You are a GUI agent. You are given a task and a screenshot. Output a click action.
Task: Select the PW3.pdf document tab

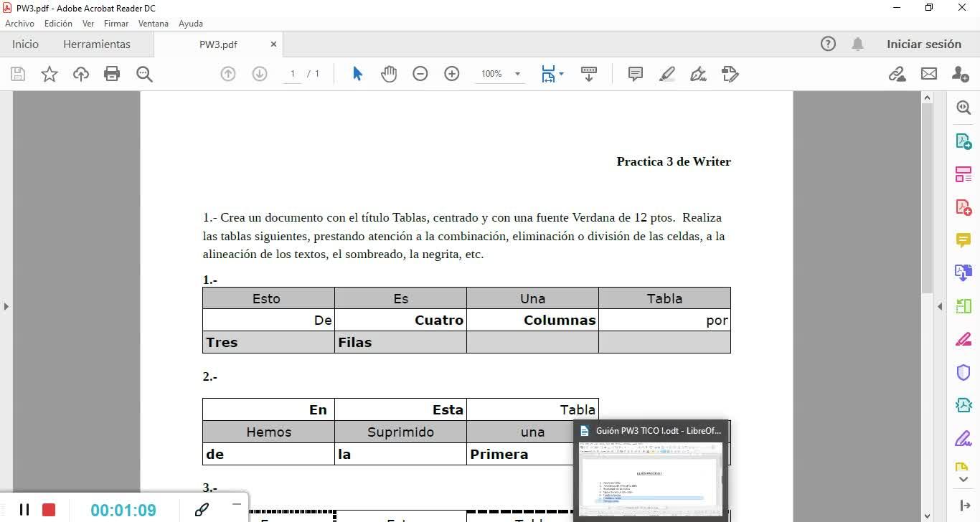(218, 44)
